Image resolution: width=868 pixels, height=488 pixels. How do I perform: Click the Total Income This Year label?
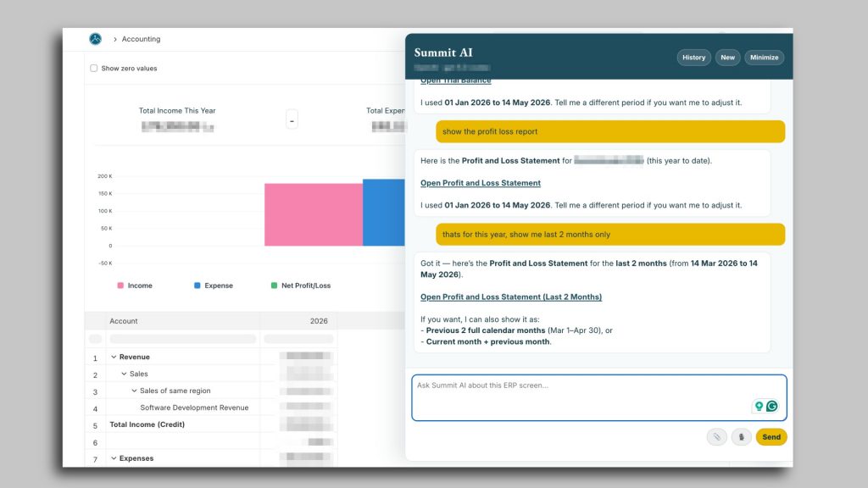[177, 111]
